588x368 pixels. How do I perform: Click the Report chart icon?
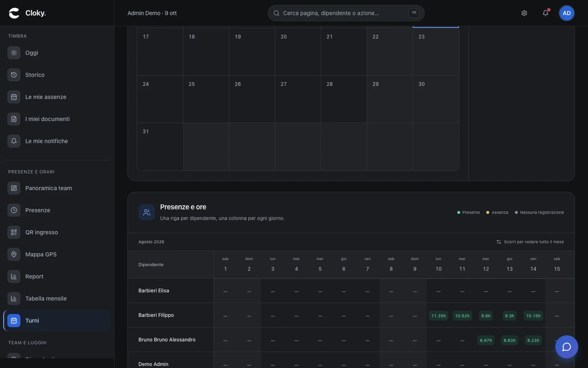[x=14, y=276]
